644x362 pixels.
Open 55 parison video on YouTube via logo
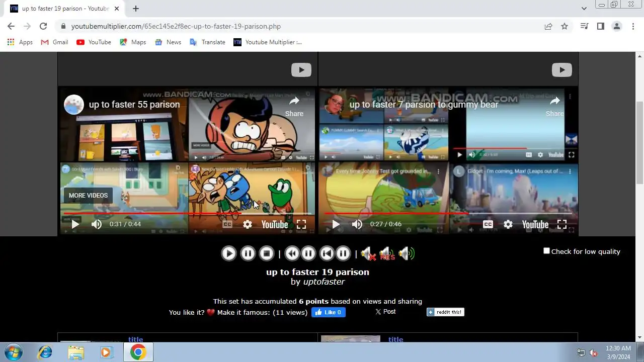tap(275, 224)
